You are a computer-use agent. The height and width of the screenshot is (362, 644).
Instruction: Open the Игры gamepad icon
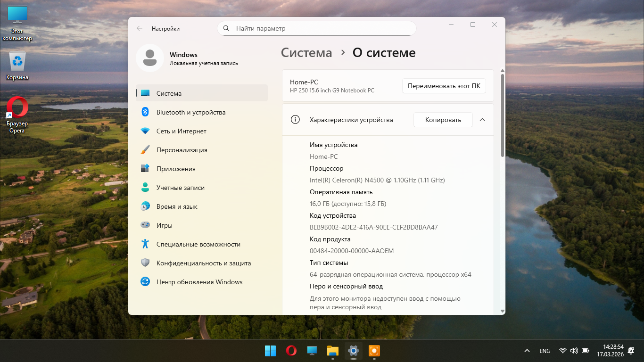[x=145, y=225]
